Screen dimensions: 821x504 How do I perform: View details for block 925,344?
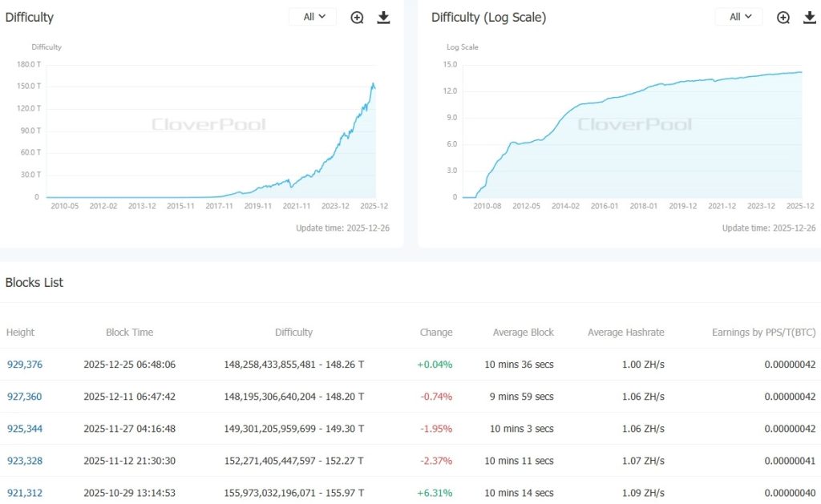click(x=25, y=429)
